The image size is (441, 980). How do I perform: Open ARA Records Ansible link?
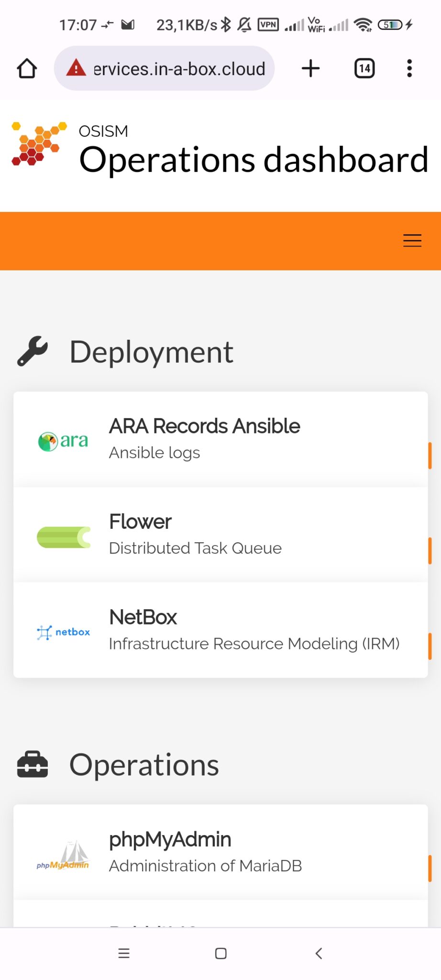click(x=204, y=426)
